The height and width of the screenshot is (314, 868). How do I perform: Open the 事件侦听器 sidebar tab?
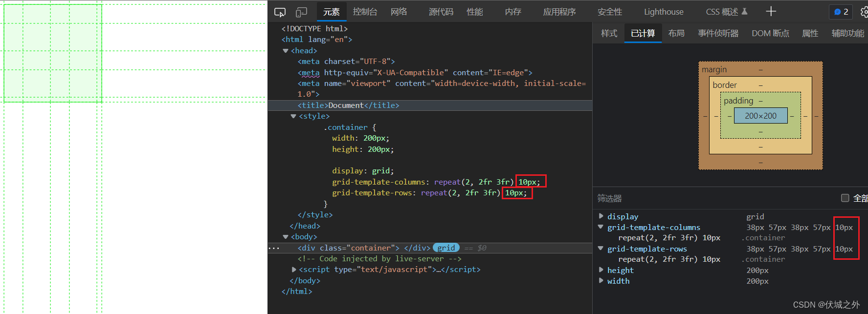(718, 33)
